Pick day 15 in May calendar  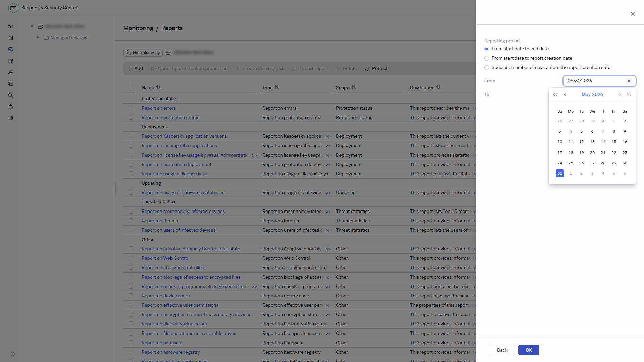[614, 142]
